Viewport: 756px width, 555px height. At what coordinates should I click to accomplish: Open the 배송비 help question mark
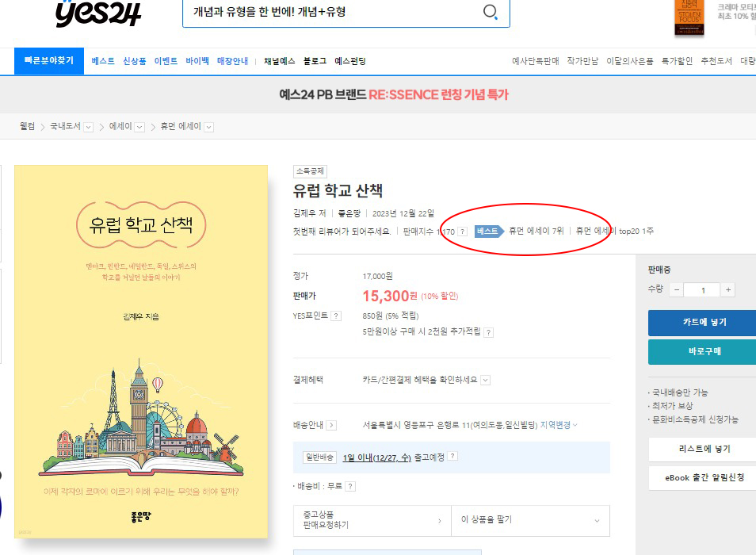pyautogui.click(x=351, y=486)
